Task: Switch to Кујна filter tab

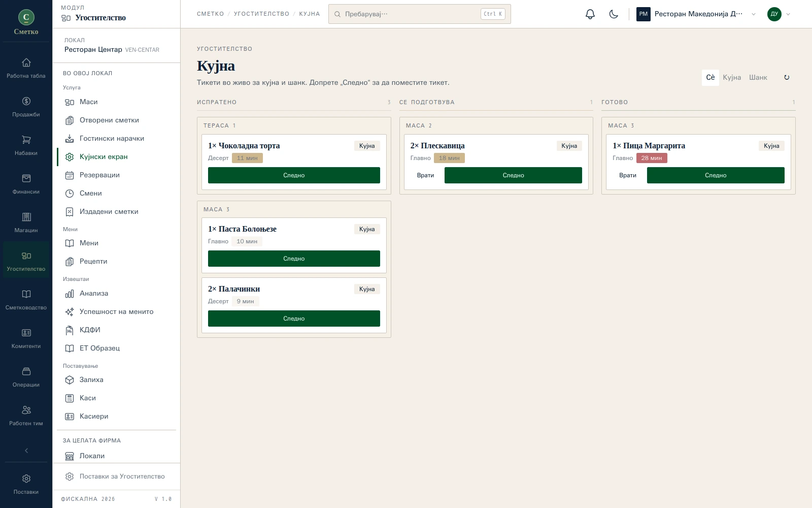Action: [x=732, y=78]
